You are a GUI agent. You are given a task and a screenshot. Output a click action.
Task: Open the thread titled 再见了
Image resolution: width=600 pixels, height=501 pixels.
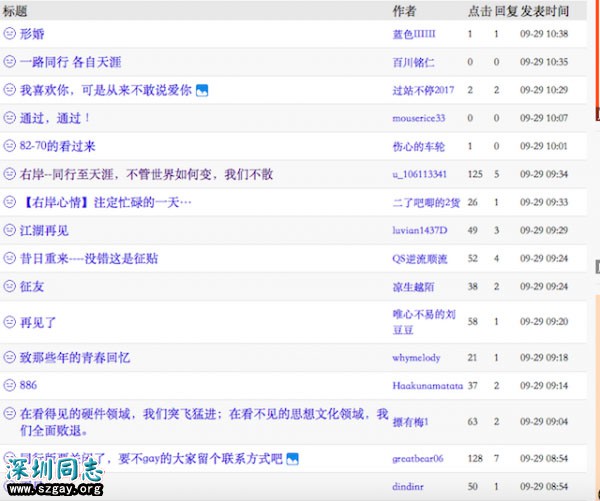pos(38,322)
